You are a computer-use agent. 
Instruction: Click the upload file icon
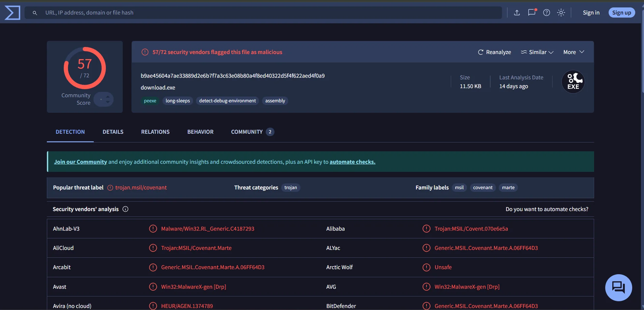[x=517, y=13]
